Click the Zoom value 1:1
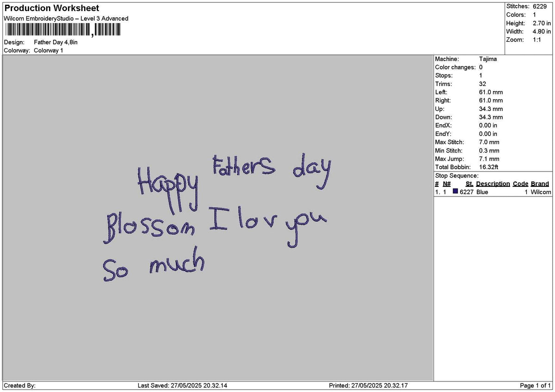 tap(537, 40)
